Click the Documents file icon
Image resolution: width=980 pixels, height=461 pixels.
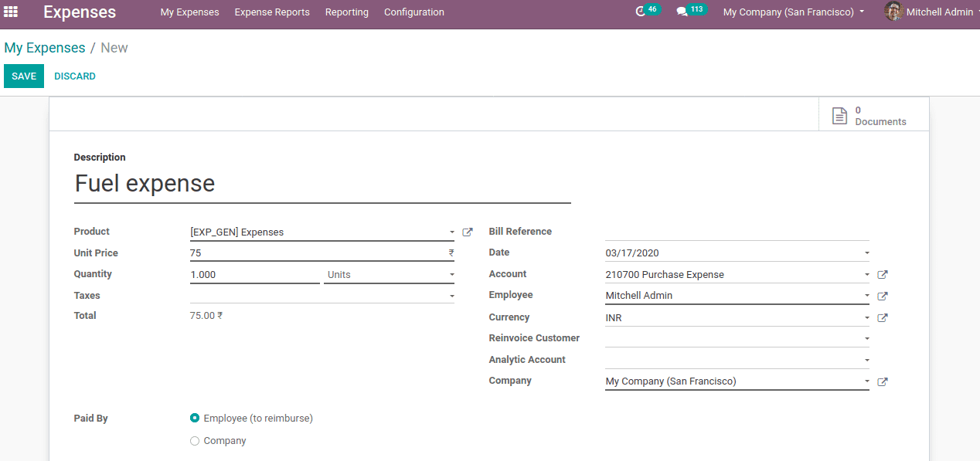point(839,116)
